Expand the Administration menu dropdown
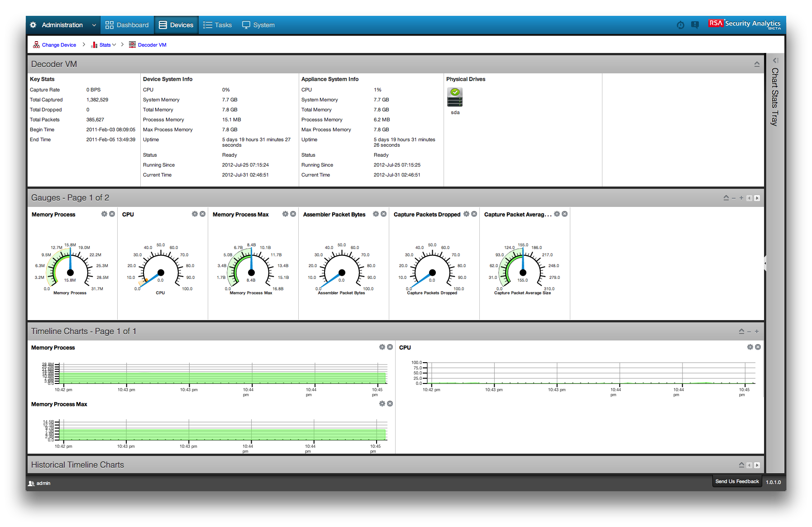 pos(94,25)
